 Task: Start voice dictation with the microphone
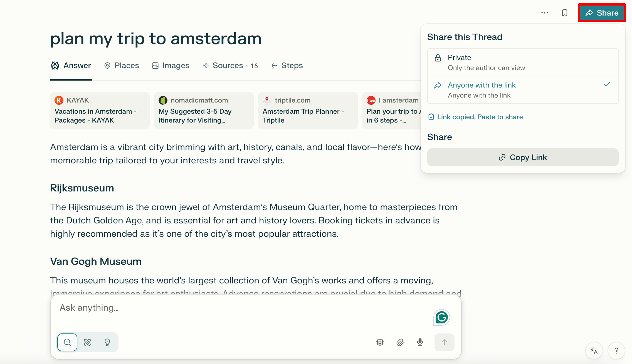pyautogui.click(x=420, y=342)
